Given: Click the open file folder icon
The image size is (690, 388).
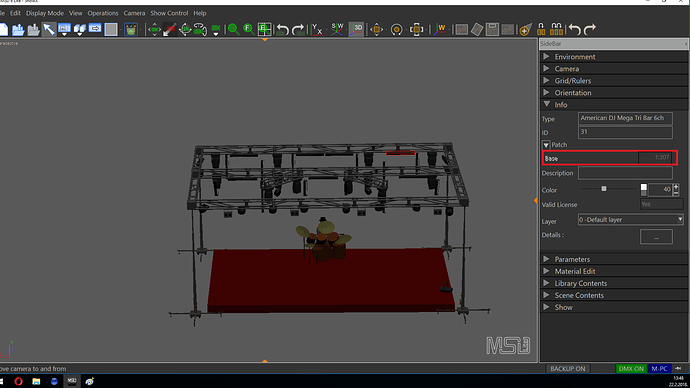Looking at the screenshot, I should pyautogui.click(x=18, y=29).
